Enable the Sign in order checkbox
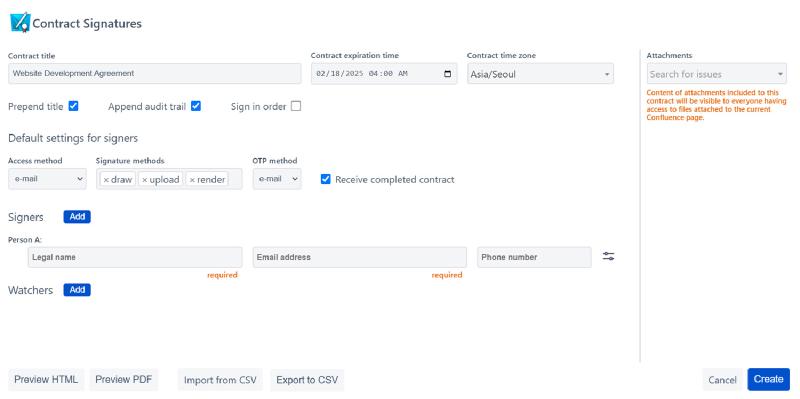This screenshot has width=800, height=399. [x=296, y=106]
